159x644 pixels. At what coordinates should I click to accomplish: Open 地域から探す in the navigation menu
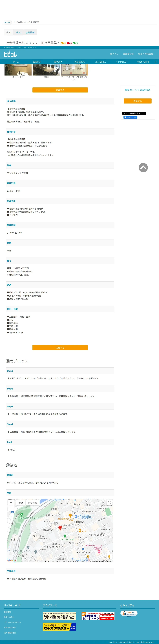click(x=143, y=62)
